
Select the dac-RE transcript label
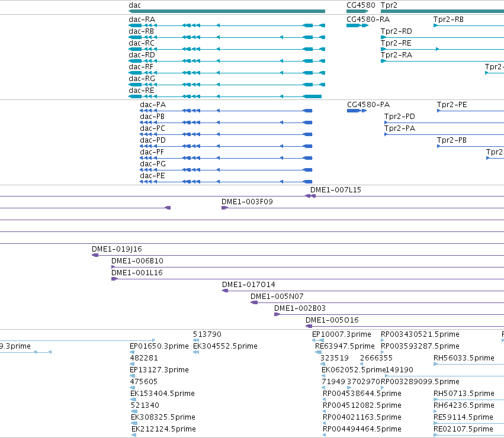click(x=142, y=91)
